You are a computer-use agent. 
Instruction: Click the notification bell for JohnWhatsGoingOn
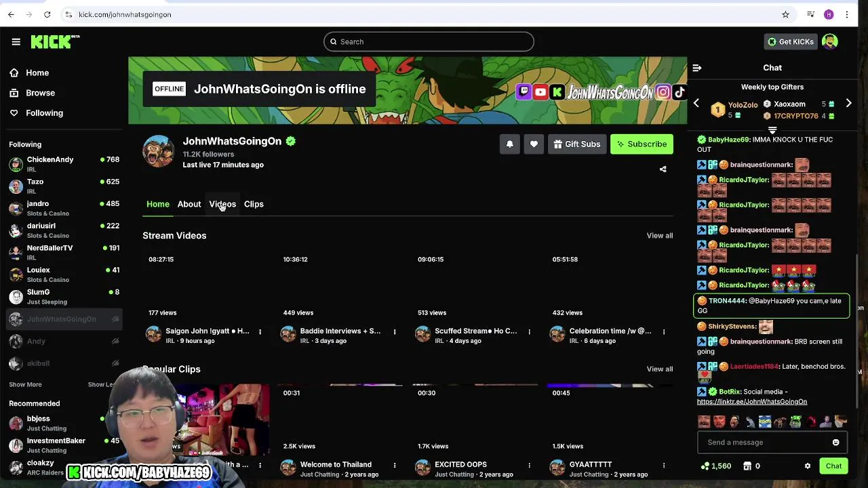coord(510,144)
